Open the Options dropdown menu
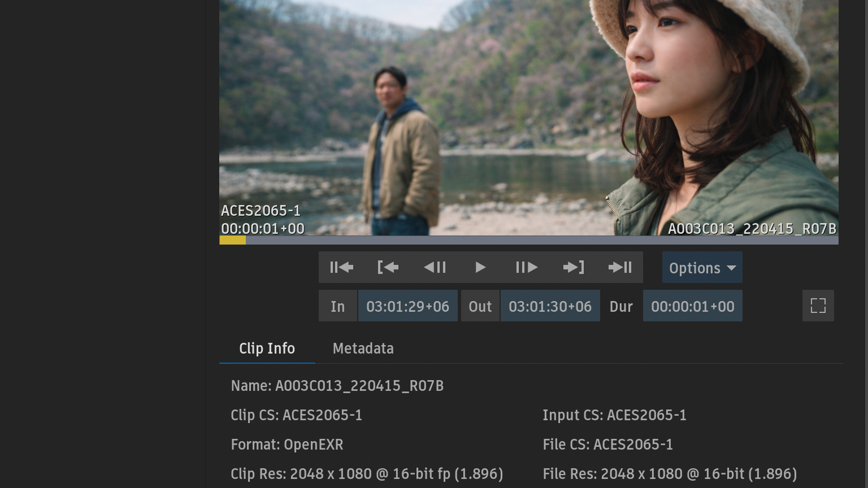 [x=702, y=268]
